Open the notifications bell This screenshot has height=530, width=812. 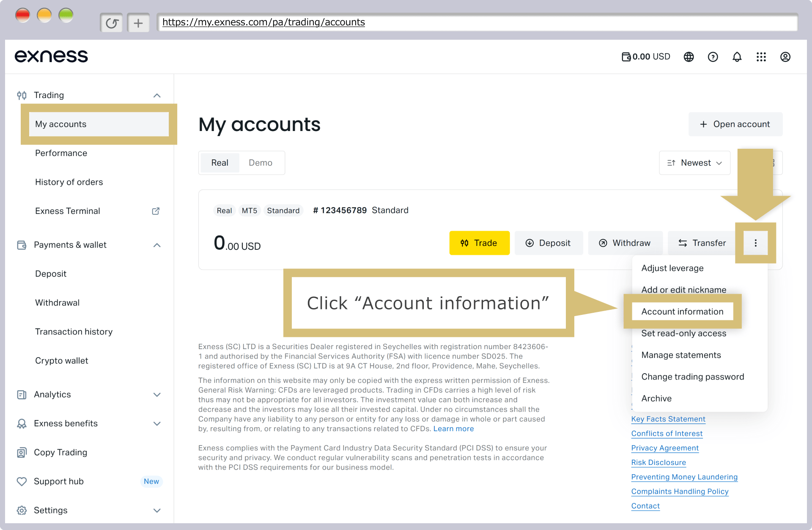[x=737, y=57]
